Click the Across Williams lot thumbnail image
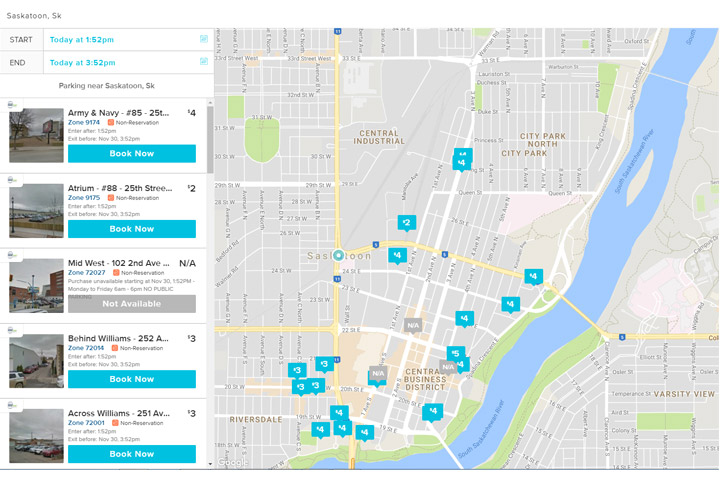This screenshot has width=720, height=480. coord(36,435)
